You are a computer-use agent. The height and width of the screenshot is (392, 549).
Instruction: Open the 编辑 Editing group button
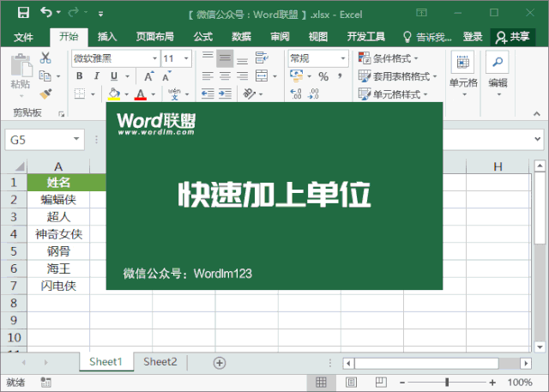coord(498,74)
